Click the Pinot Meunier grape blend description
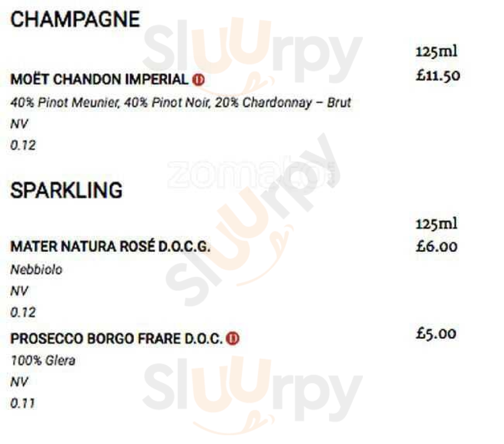 point(181,103)
